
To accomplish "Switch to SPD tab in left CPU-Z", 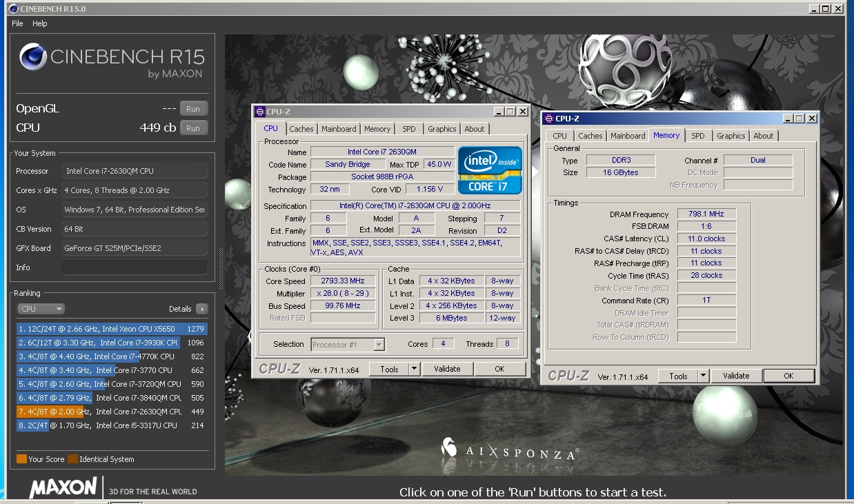I will (x=409, y=129).
